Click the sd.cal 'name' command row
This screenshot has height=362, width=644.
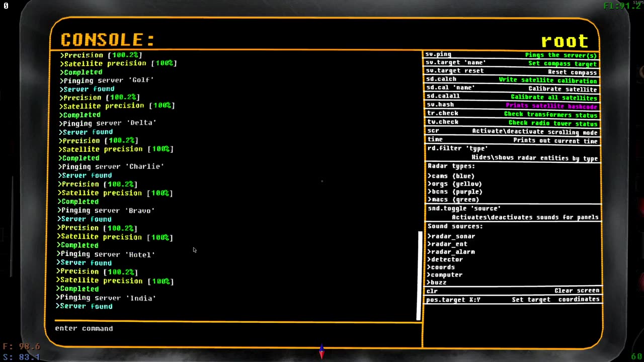(x=512, y=88)
